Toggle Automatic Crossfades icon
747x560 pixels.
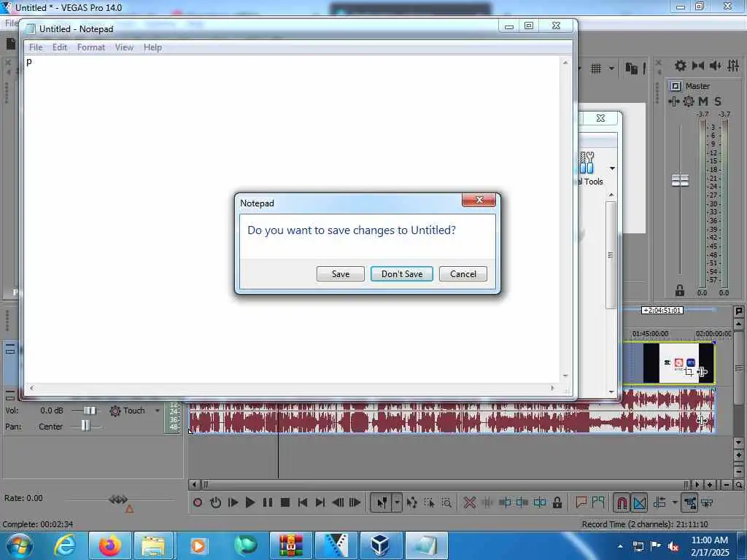pos(639,502)
